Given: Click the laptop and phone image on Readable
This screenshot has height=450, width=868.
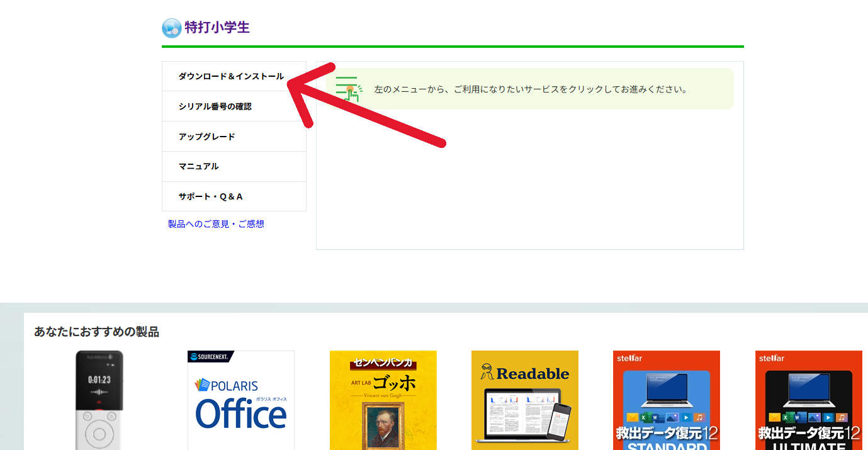Looking at the screenshot, I should point(524,415).
